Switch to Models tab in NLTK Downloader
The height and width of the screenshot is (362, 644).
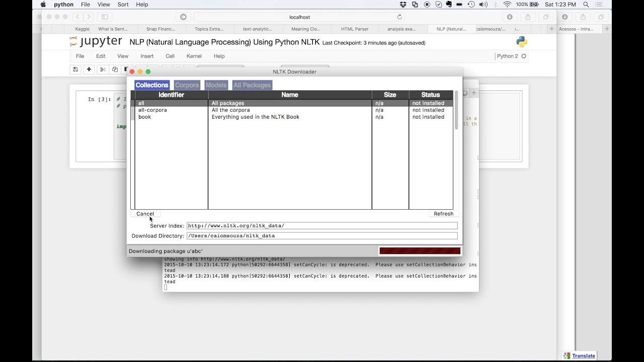(x=216, y=85)
